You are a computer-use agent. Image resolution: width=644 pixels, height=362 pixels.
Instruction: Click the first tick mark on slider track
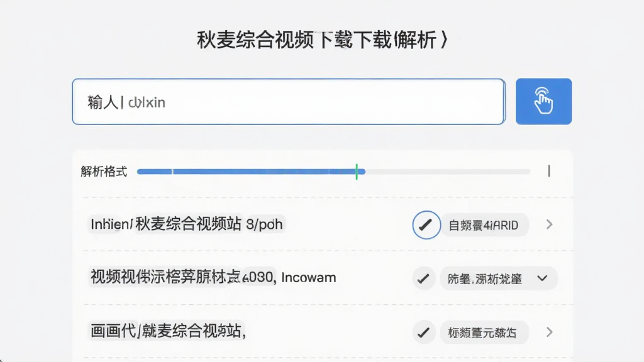tap(172, 172)
